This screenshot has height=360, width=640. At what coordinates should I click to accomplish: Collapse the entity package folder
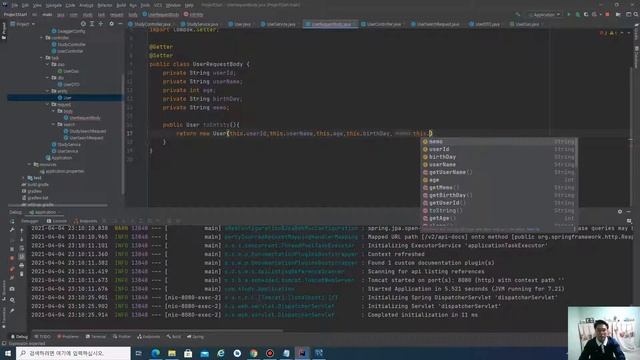tap(47, 91)
